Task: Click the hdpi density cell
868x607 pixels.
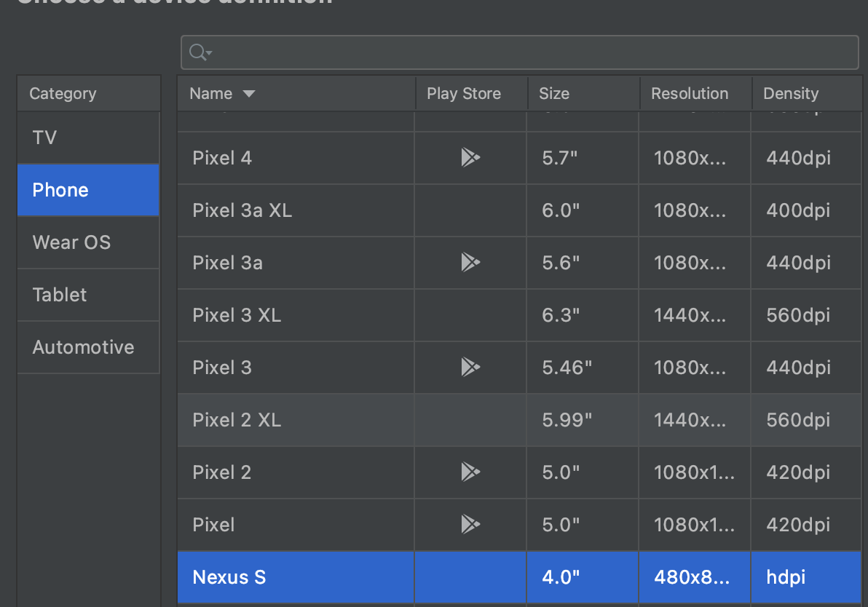Action: (806, 577)
